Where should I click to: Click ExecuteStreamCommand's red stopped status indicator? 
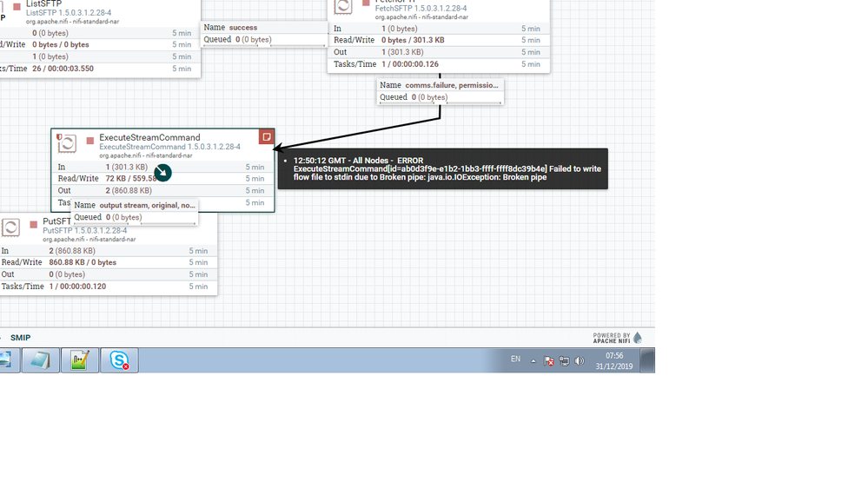tap(89, 141)
